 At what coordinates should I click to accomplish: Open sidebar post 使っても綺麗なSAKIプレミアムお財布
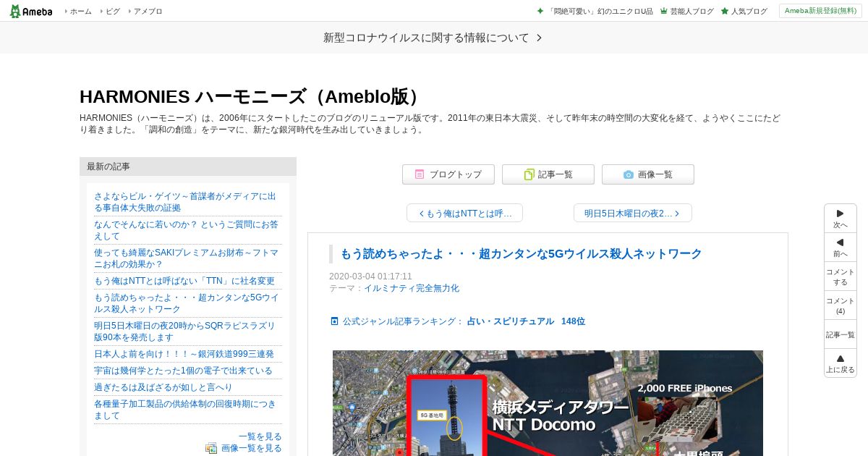(x=186, y=258)
